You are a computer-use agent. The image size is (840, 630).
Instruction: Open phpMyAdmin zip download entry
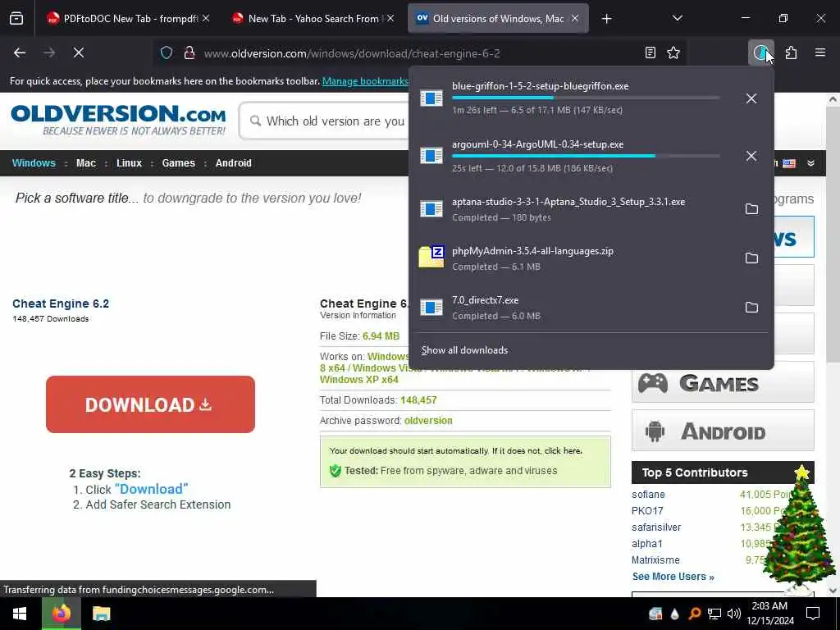[x=573, y=258]
